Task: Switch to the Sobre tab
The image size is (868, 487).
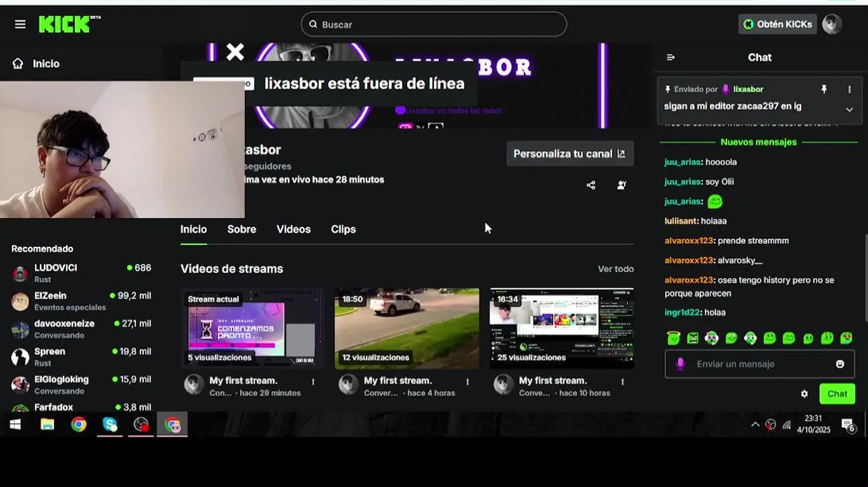Action: tap(241, 229)
